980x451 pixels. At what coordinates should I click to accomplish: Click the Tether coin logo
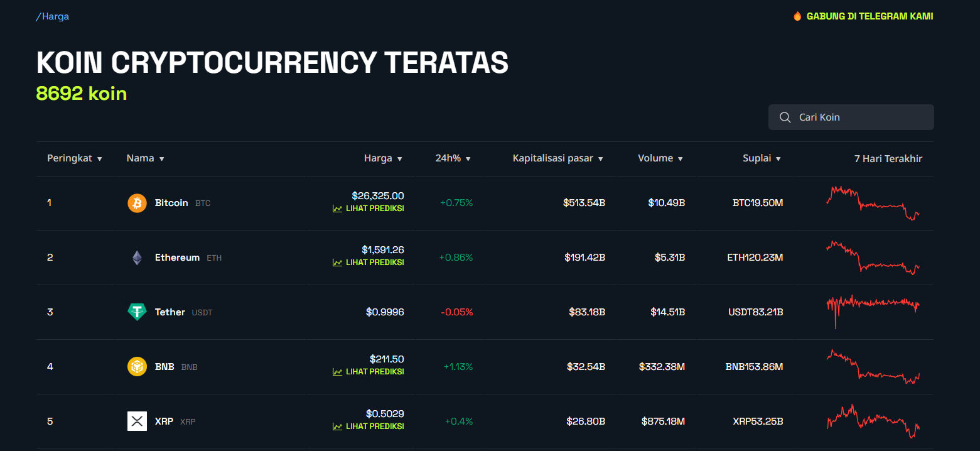tap(137, 312)
